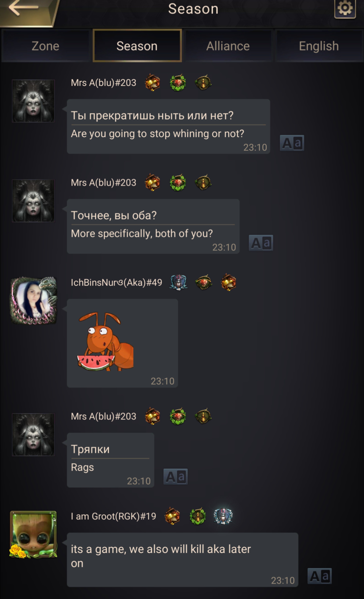Tap translate icon beside I am Groot's message
Viewport: 364px width, 599px height.
[319, 576]
